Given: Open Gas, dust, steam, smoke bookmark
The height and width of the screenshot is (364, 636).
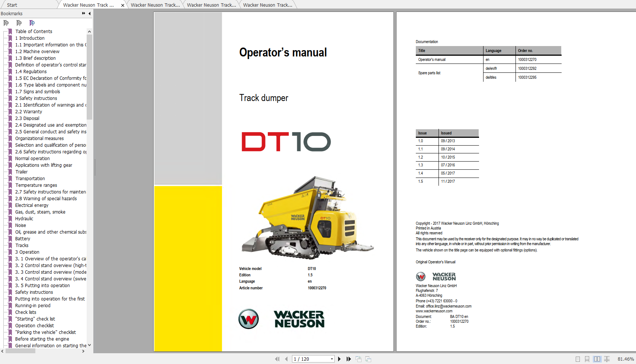Looking at the screenshot, I should click(x=40, y=212).
